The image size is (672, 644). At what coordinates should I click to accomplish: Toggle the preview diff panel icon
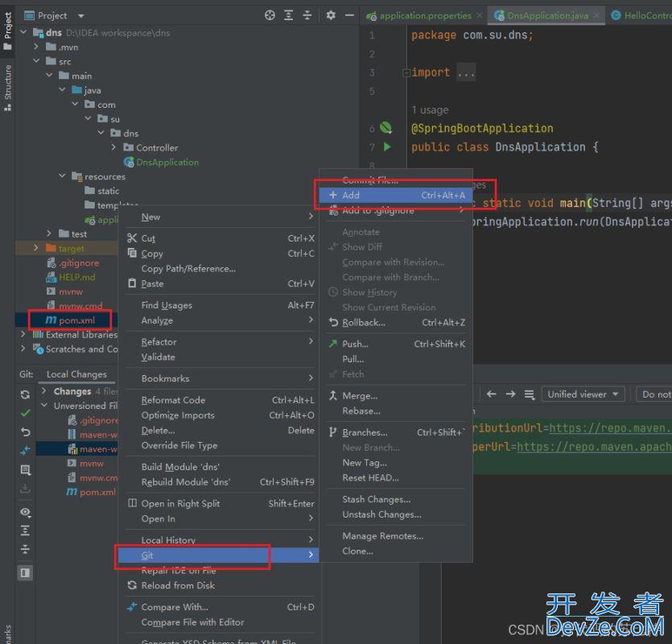point(25,573)
